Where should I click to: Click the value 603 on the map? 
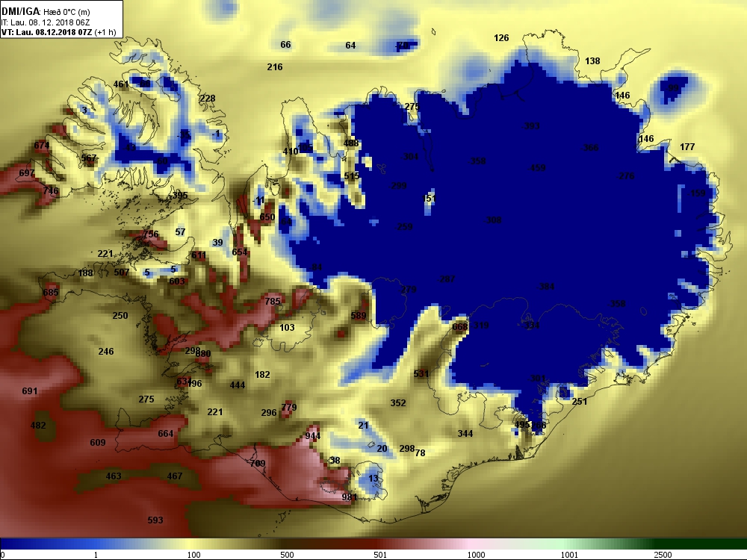click(177, 281)
